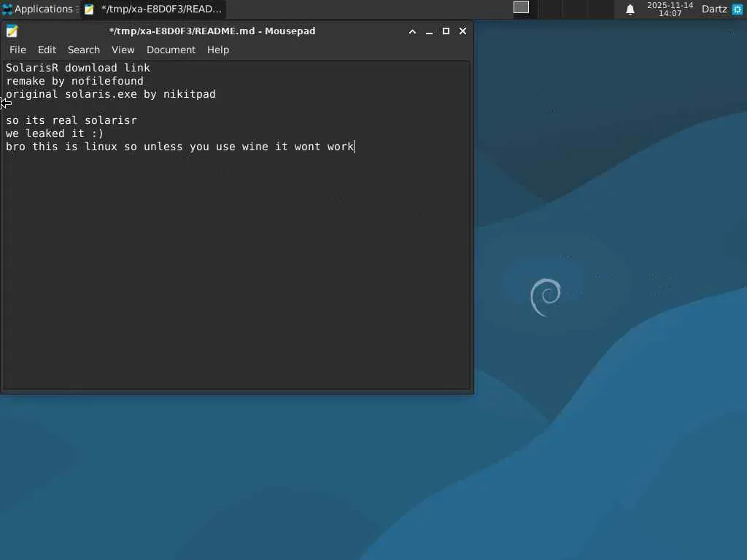The image size is (747, 560).
Task: Open the Help menu
Action: pos(217,50)
